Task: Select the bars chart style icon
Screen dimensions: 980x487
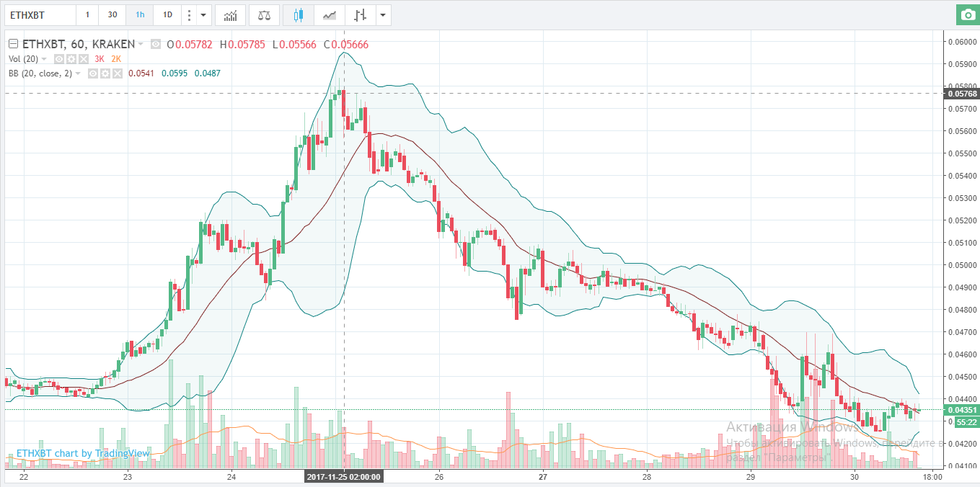Action: pyautogui.click(x=360, y=14)
